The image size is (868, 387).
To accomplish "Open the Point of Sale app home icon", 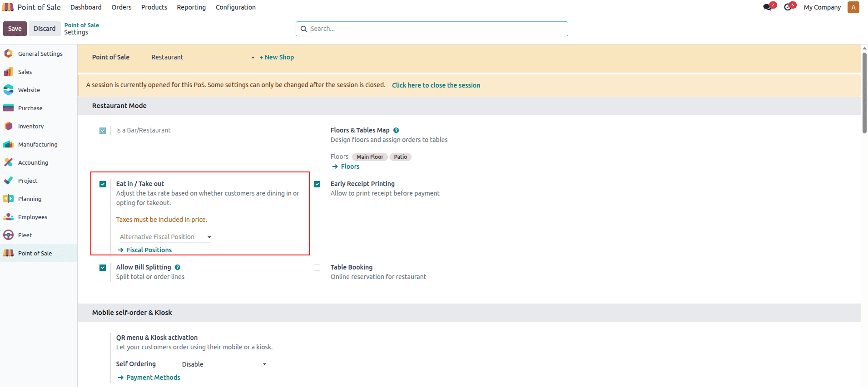I will coord(8,7).
